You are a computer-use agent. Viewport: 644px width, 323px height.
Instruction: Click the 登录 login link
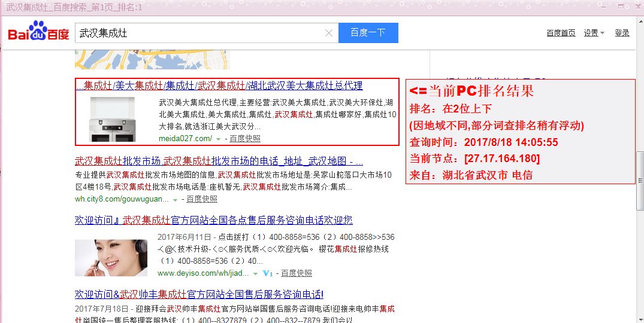[x=622, y=33]
